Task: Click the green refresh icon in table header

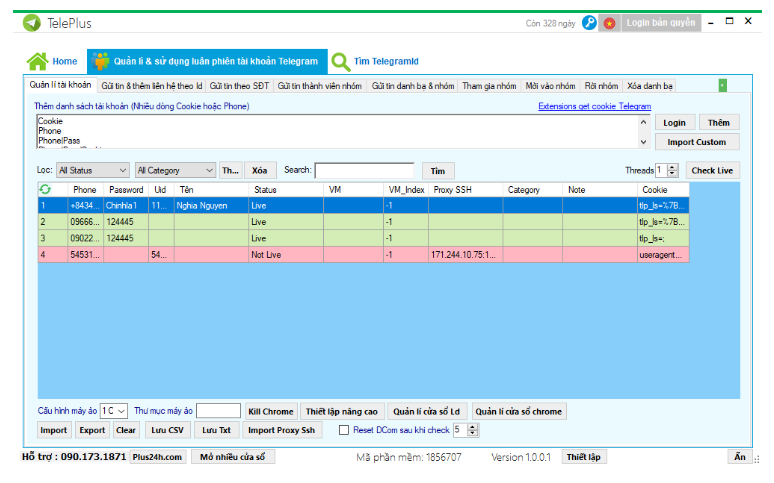Action: [45, 189]
